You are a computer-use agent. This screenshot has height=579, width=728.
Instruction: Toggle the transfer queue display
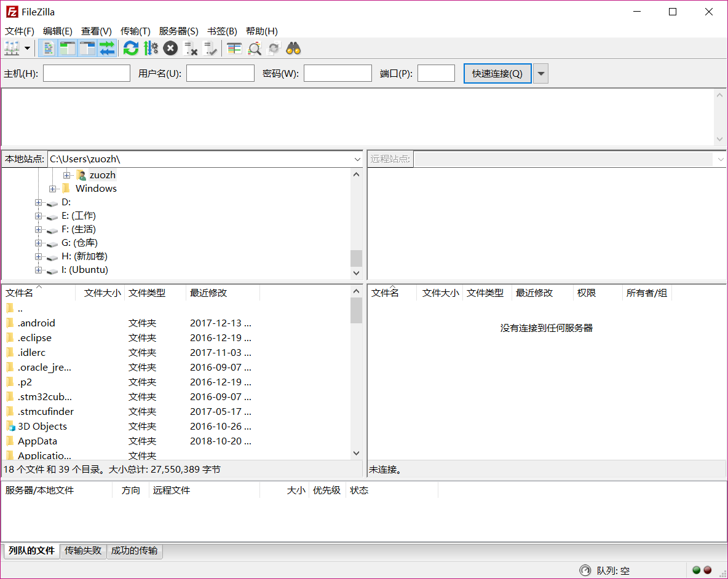coord(107,48)
